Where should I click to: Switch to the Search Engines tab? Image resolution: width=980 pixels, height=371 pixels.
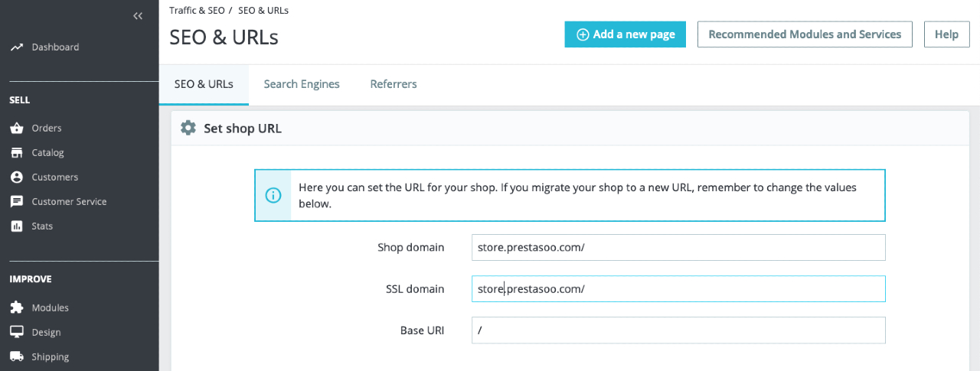tap(302, 84)
